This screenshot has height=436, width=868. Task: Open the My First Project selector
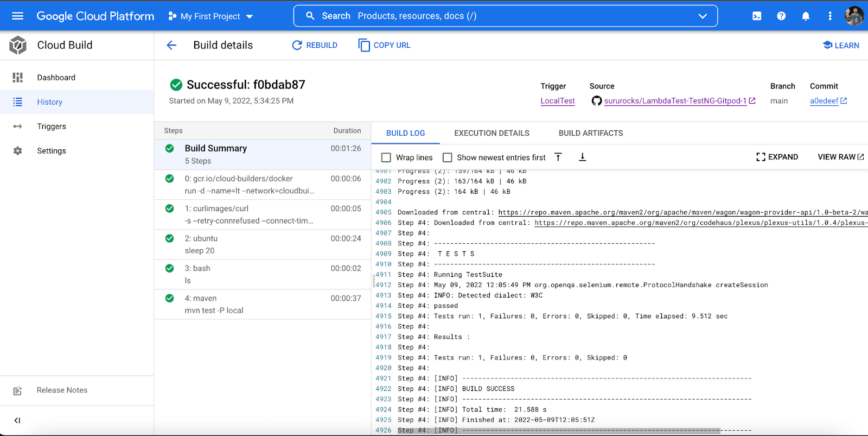210,16
